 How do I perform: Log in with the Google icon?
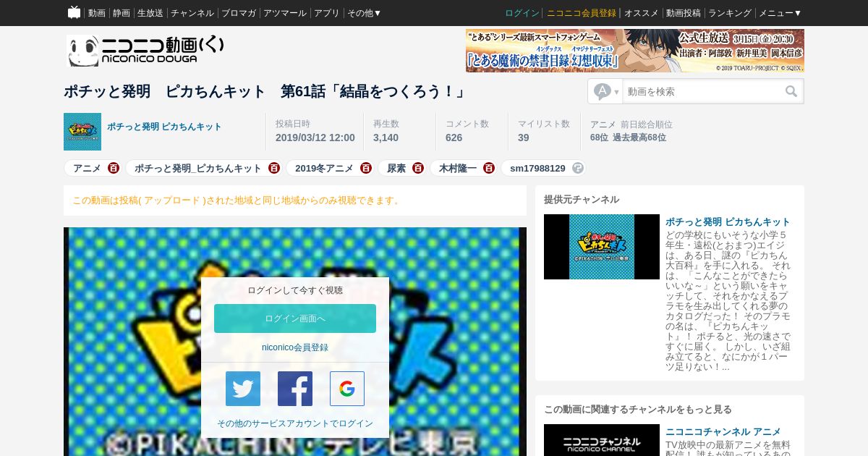pos(347,389)
